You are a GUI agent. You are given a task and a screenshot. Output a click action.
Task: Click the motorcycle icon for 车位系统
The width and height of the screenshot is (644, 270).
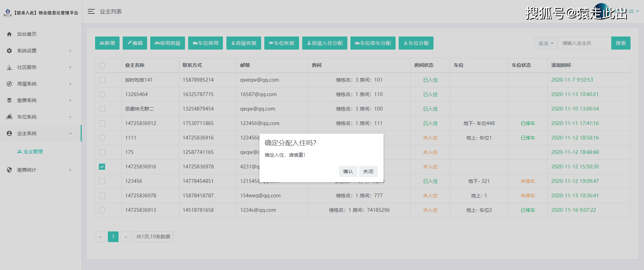(x=9, y=117)
